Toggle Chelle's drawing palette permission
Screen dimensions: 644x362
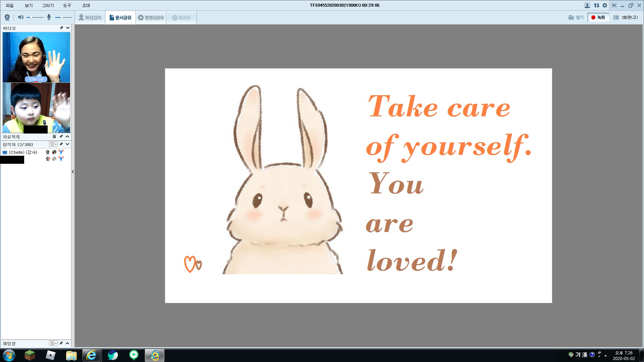tap(54, 152)
